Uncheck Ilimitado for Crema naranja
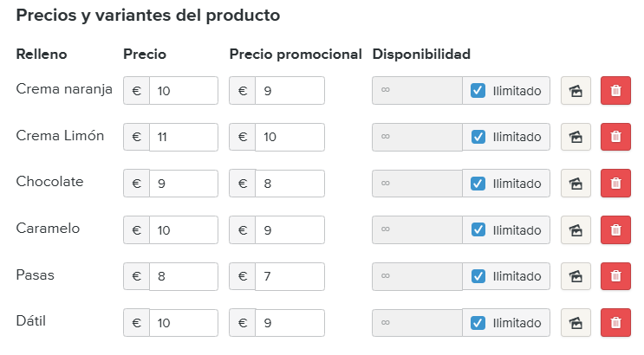The height and width of the screenshot is (355, 644). click(x=478, y=90)
